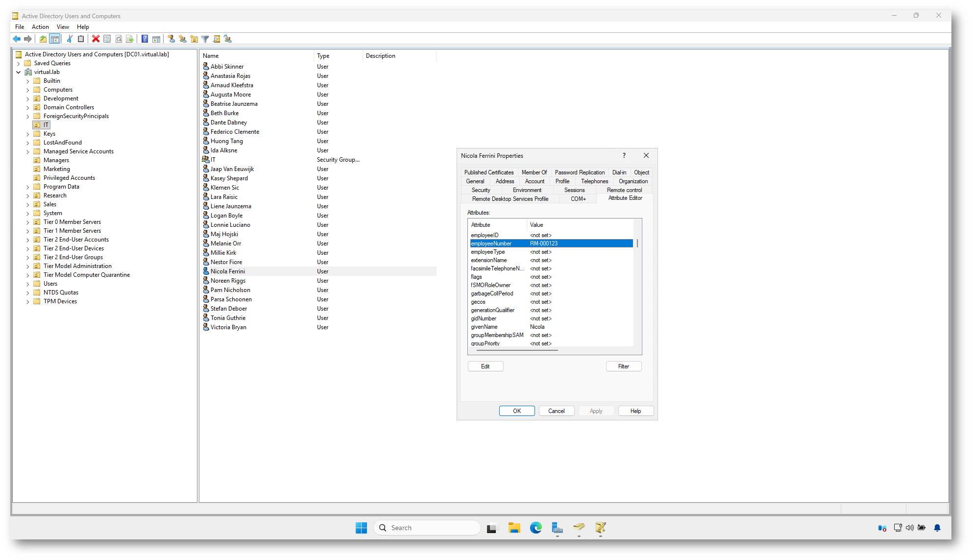Click the Cut scissors icon

(70, 39)
